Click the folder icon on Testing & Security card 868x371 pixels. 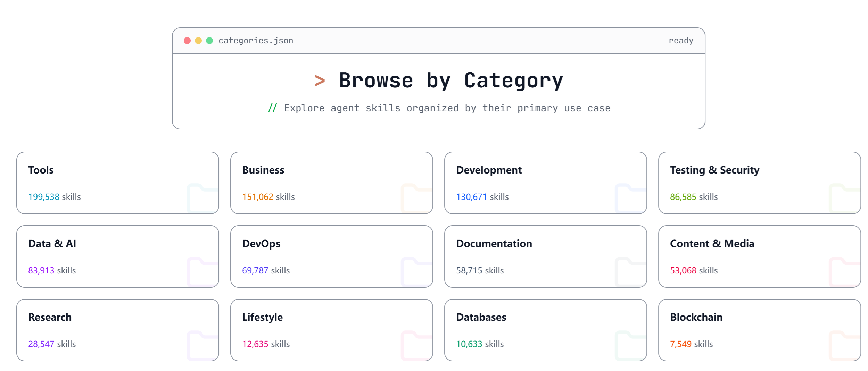point(845,198)
